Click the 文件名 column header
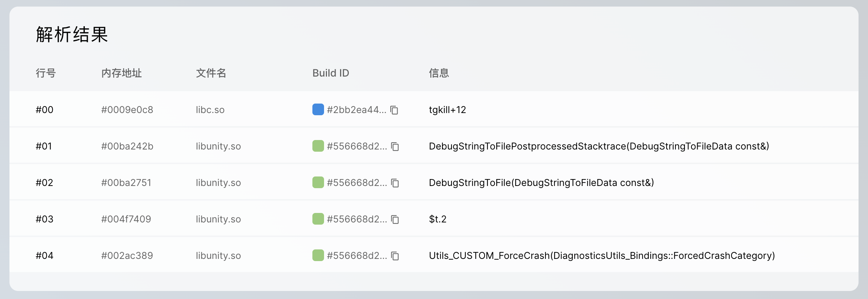This screenshot has height=299, width=868. (x=211, y=73)
